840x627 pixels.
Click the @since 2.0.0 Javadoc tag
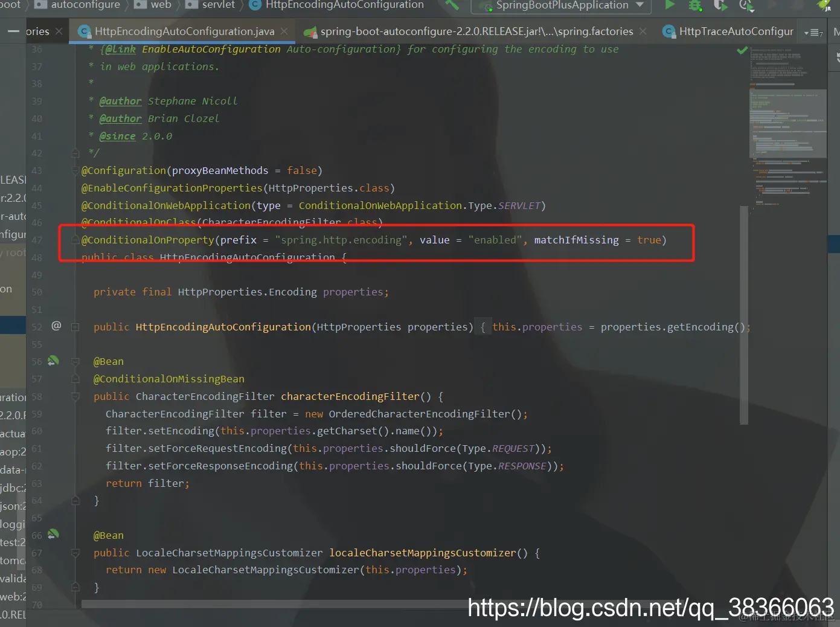135,136
